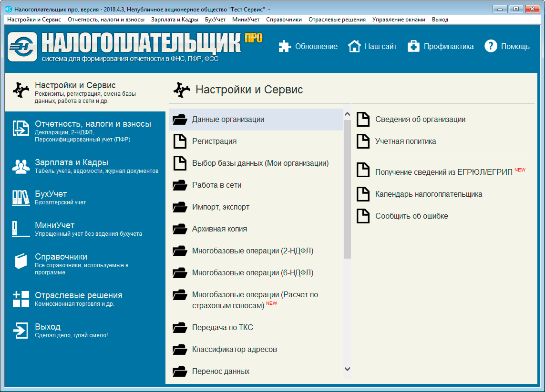Minimize the Налогоплательщик про window
Screen dimensions: 545x392
coord(500,9)
